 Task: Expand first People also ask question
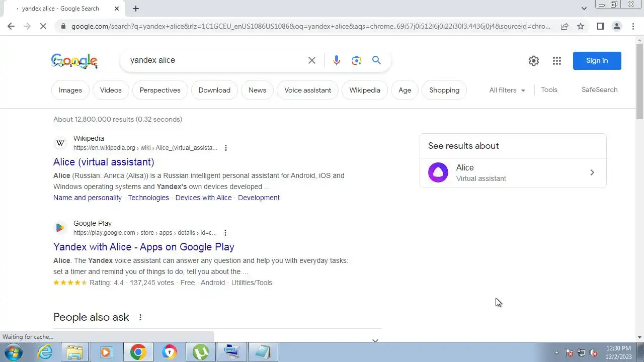click(x=375, y=340)
